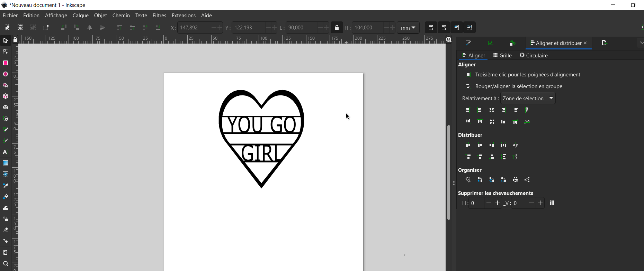Toggle the guides lock beside the ruler
This screenshot has height=271, width=644.
point(15,40)
